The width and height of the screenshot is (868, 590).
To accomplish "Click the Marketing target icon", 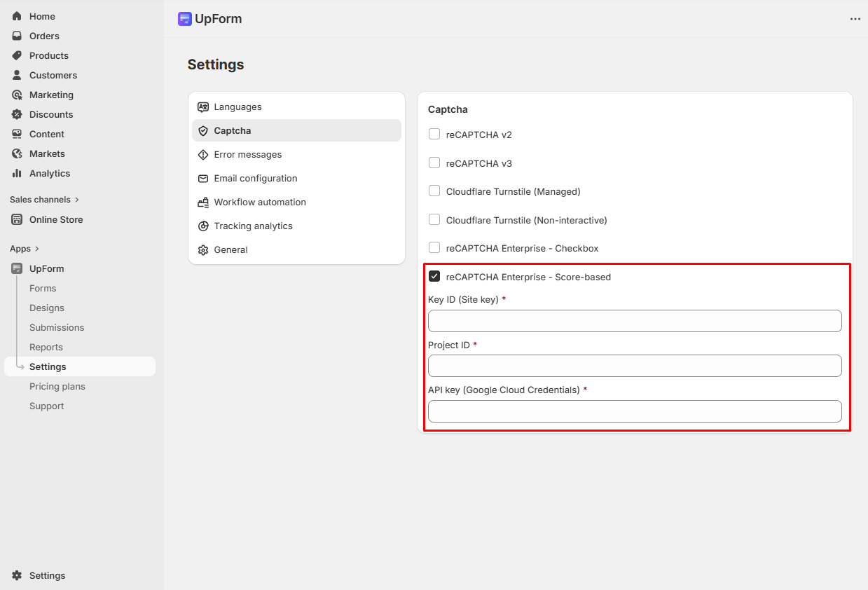I will point(17,95).
